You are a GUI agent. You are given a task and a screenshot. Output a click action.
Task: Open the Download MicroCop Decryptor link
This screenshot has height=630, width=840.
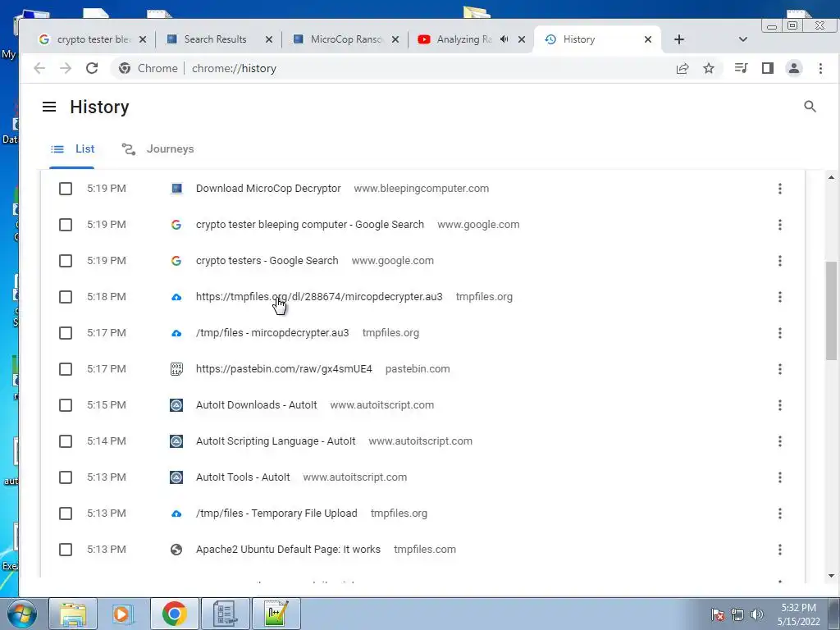tap(268, 189)
